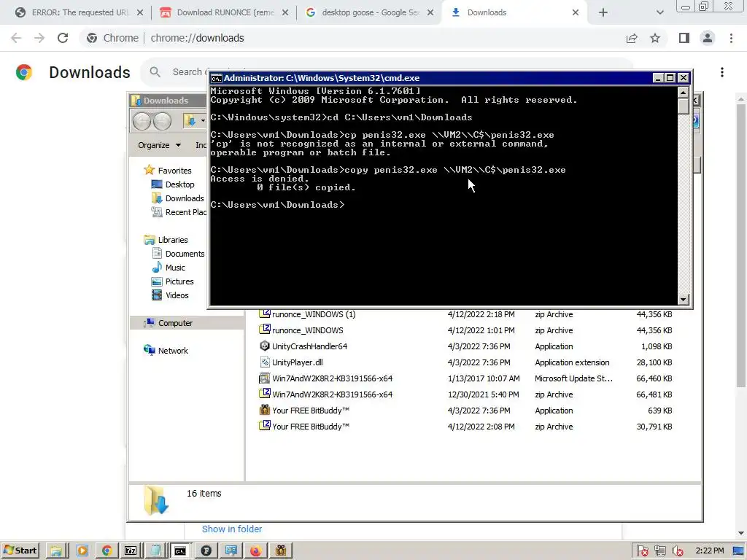Select Desktop under Favorites
The height and width of the screenshot is (560, 747).
pyautogui.click(x=172, y=184)
